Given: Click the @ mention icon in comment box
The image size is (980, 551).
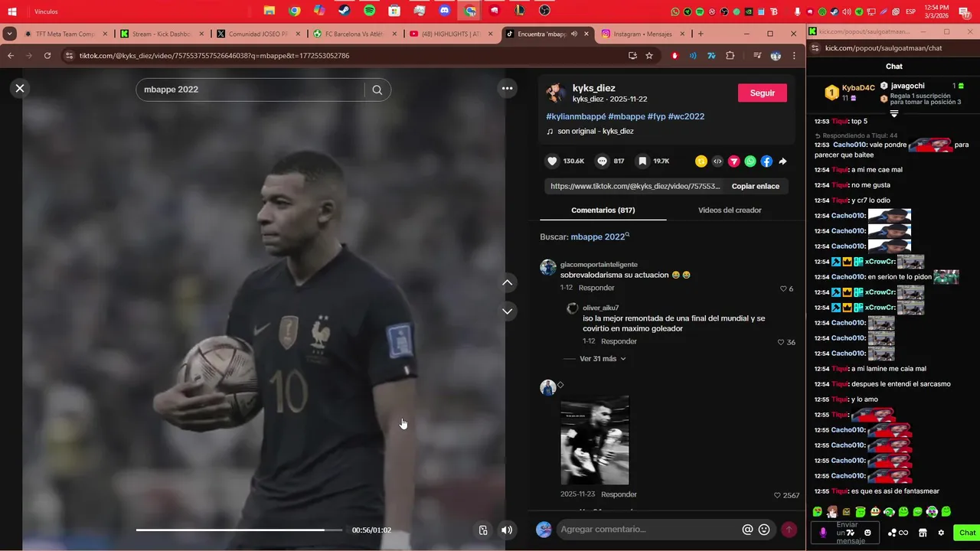Looking at the screenshot, I should pos(747,530).
